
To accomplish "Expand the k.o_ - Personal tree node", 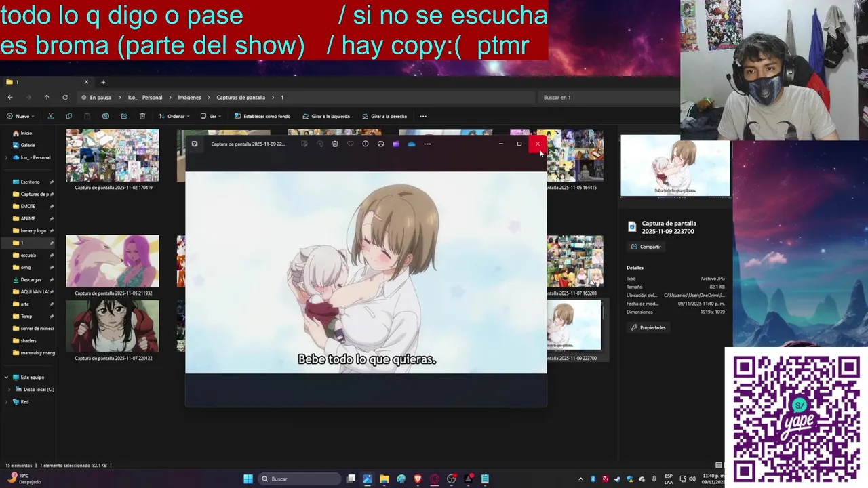I will (x=7, y=157).
